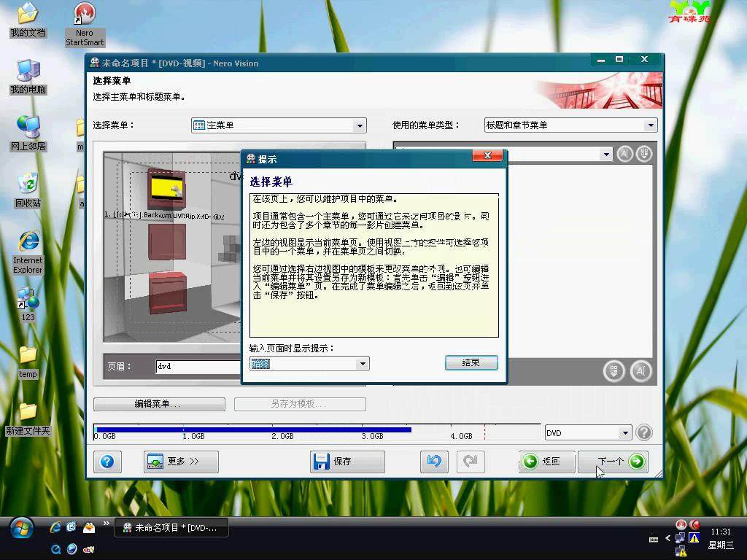The width and height of the screenshot is (747, 560).
Task: Select the yellow video thumbnail in menu preview
Action: 167,189
